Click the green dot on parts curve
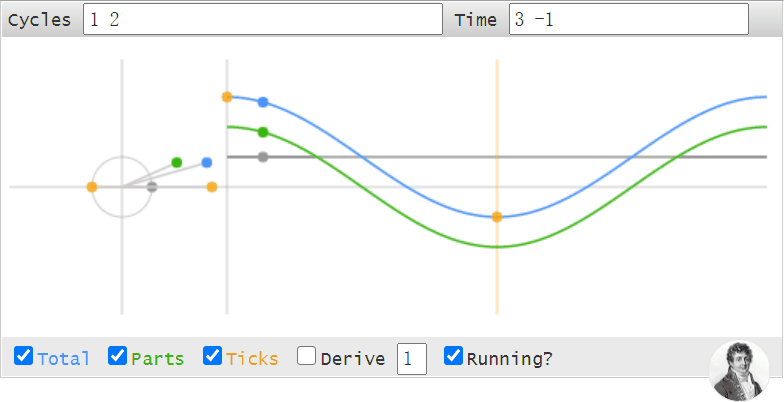Viewport: 784px width, 402px height. coord(263,132)
